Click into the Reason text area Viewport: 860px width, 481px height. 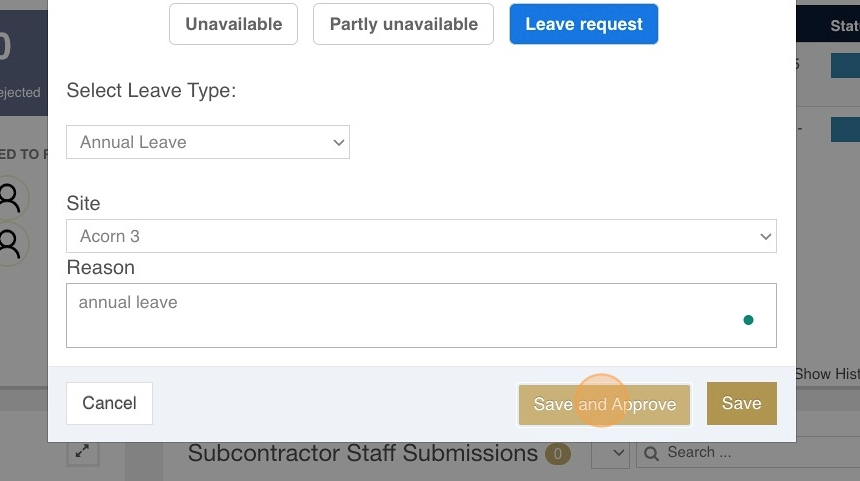click(x=421, y=315)
